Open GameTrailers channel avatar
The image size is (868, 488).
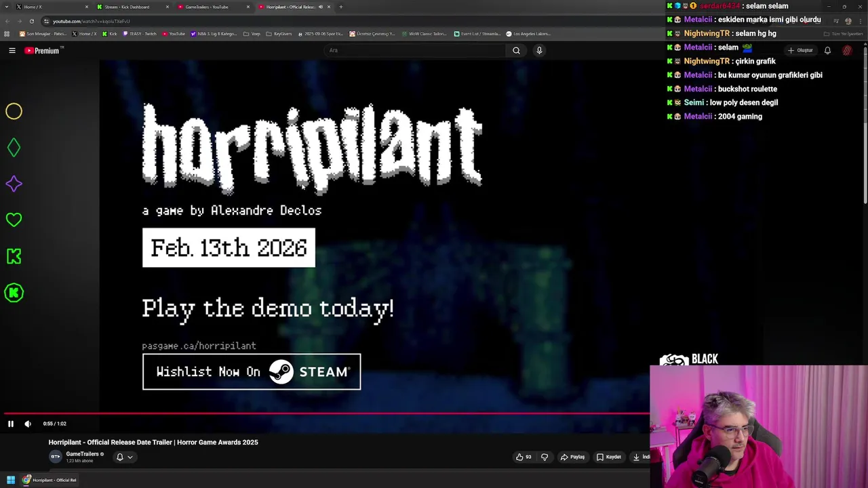pos(56,456)
